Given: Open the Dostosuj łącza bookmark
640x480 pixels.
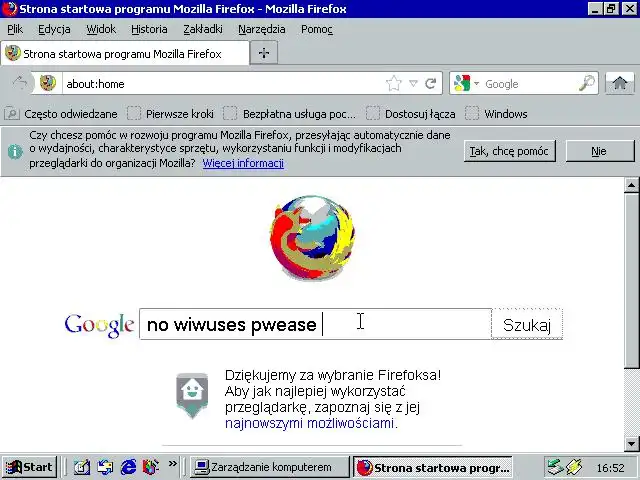Looking at the screenshot, I should coord(411,114).
